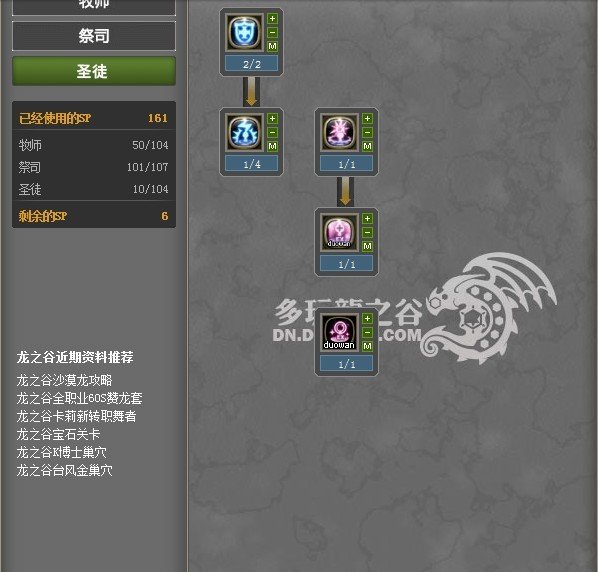Screen dimensions: 598x572
Task: Select the purple relic skill icon
Action: click(x=339, y=132)
